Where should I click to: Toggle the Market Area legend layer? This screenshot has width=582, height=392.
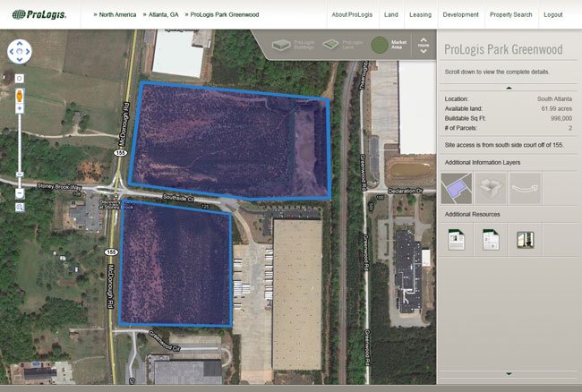pos(389,45)
